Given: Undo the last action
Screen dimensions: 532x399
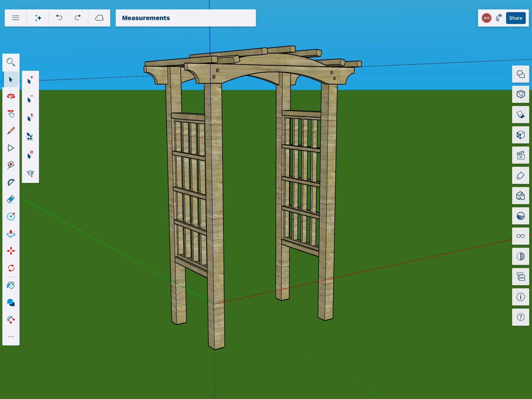Looking at the screenshot, I should tap(59, 18).
